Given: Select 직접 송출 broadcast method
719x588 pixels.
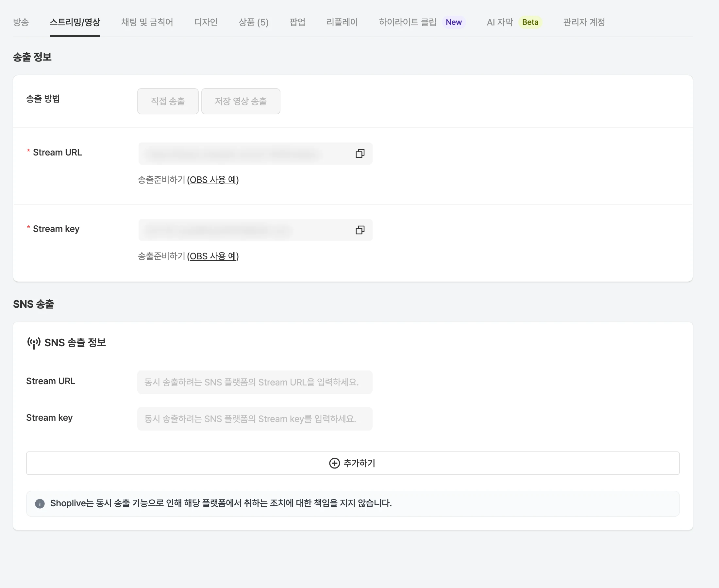Looking at the screenshot, I should (x=168, y=101).
